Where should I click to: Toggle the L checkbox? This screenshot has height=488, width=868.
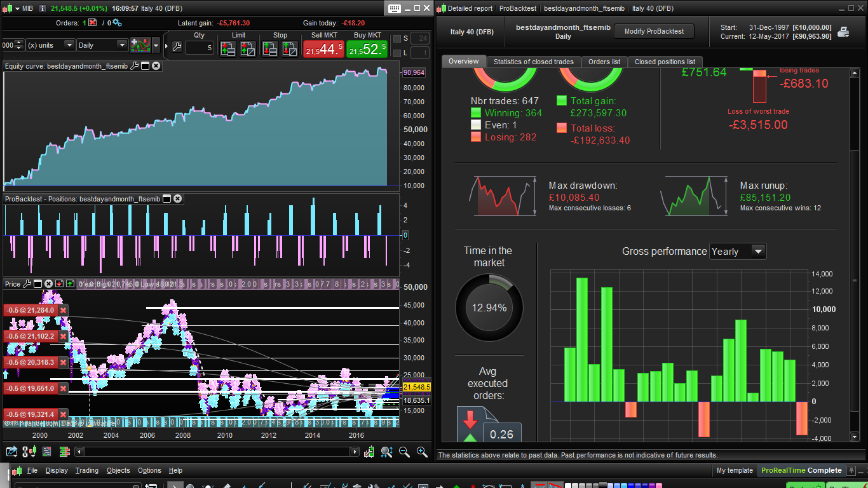(397, 53)
